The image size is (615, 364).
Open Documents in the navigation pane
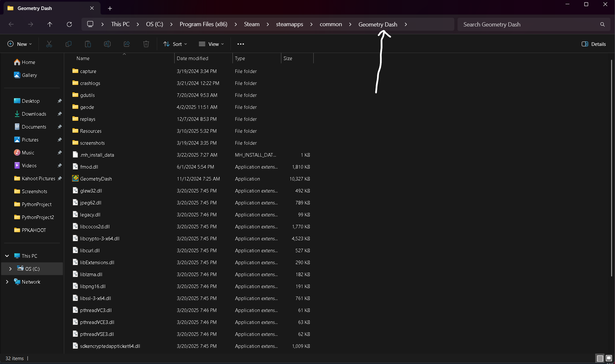click(34, 127)
